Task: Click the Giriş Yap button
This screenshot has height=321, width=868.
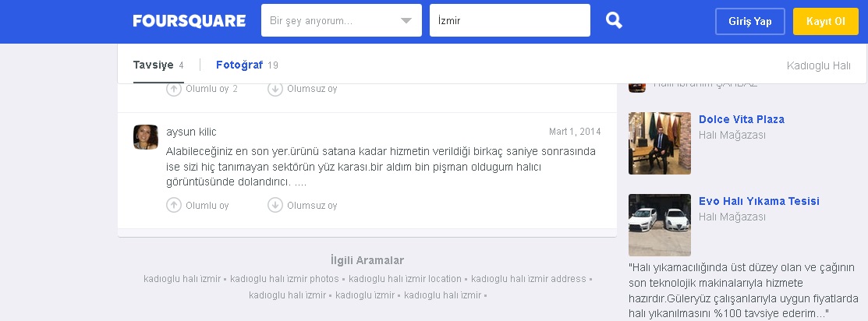Action: (x=749, y=22)
